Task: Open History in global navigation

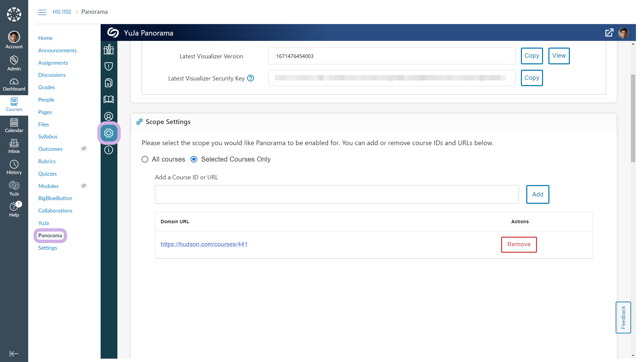Action: (14, 168)
